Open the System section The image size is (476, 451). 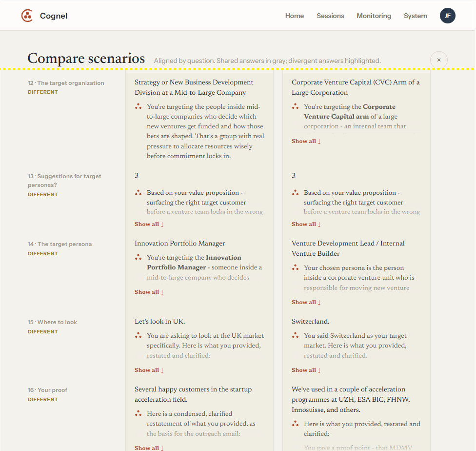pyautogui.click(x=416, y=16)
